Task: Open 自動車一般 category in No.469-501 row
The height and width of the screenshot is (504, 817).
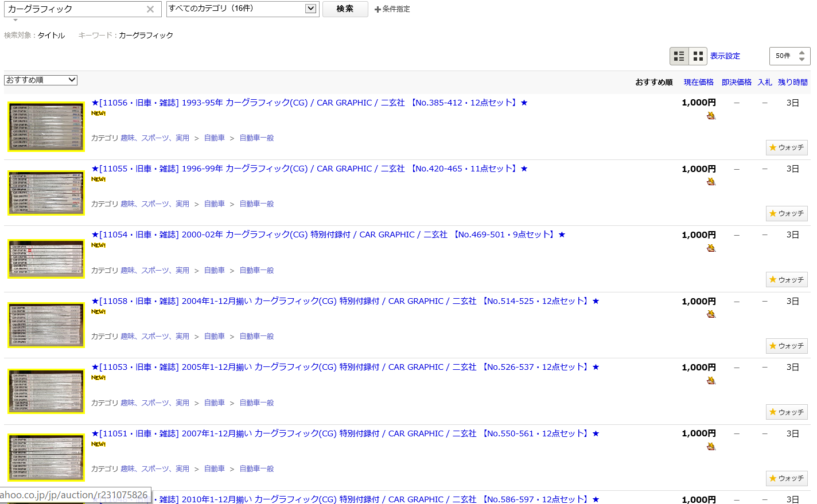Action: (256, 271)
